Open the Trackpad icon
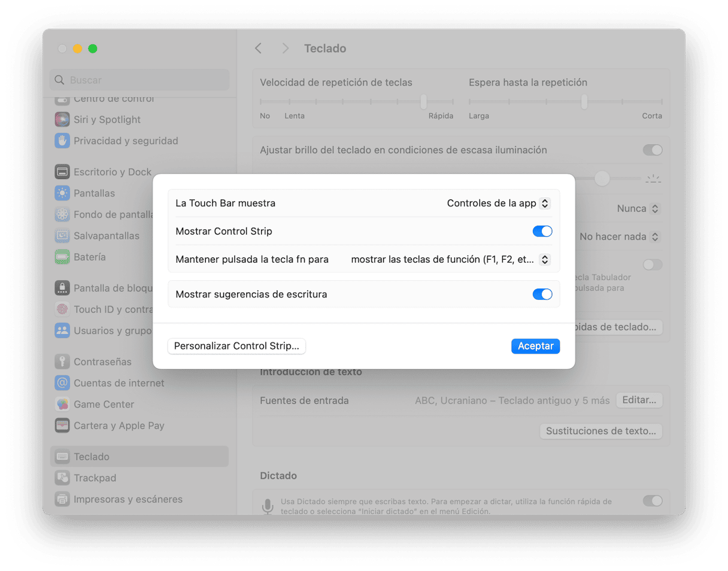Screen dimensions: 728x571 62,478
